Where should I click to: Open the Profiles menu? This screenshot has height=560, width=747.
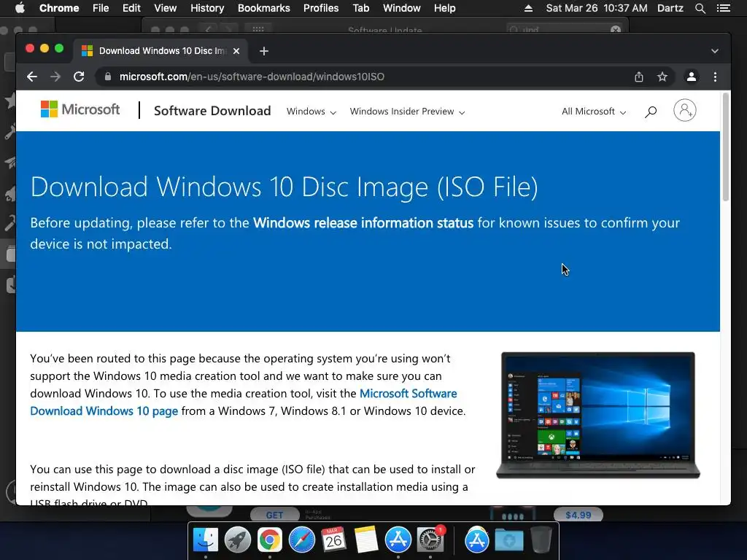(x=321, y=8)
